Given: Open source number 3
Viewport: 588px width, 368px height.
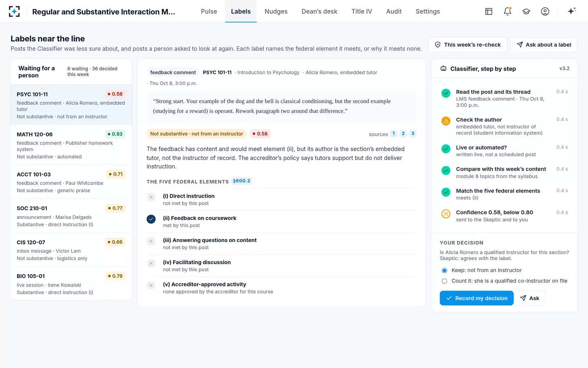Looking at the screenshot, I should click(413, 133).
